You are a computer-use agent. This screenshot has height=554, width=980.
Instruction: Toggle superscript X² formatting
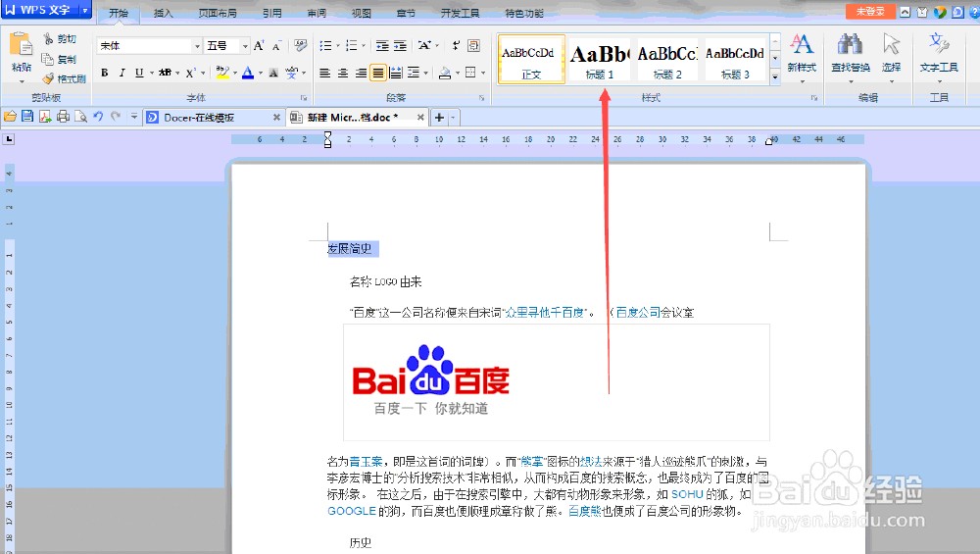(191, 73)
